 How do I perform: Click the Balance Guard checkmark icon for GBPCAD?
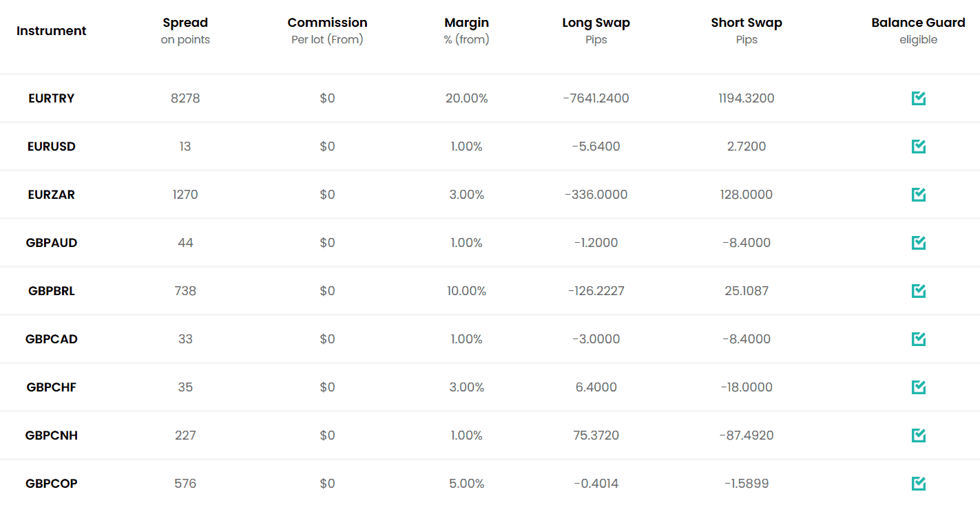(x=918, y=339)
